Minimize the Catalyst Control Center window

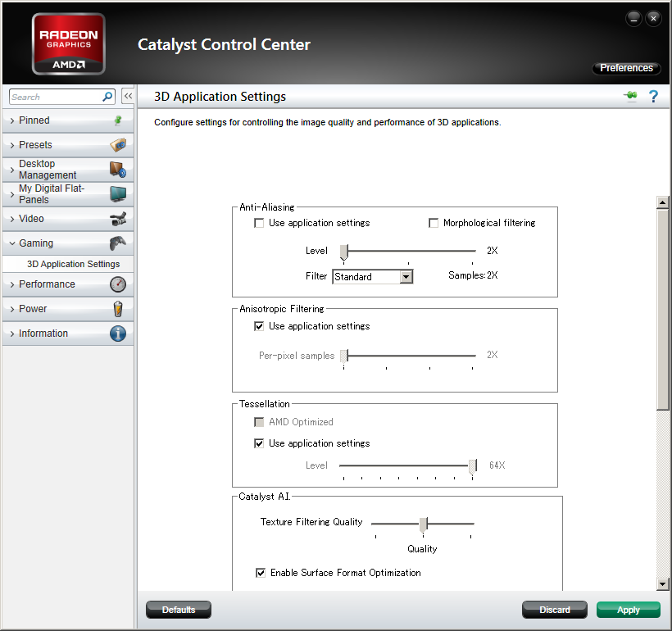point(633,18)
